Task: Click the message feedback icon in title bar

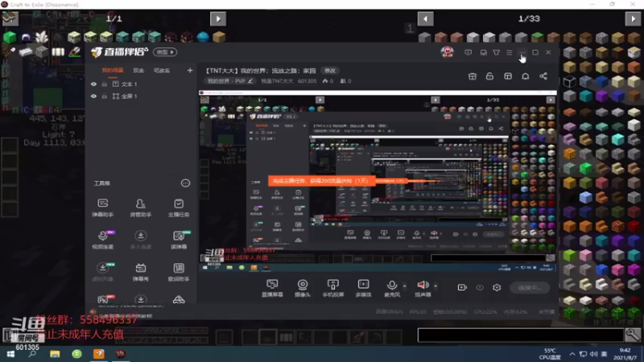Action: [469, 52]
